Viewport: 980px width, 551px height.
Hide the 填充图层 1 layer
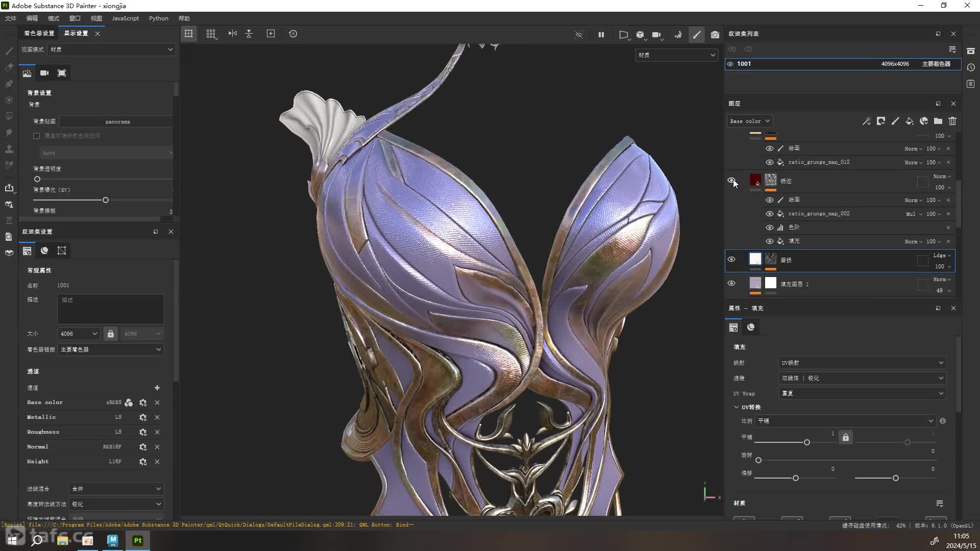pyautogui.click(x=731, y=283)
